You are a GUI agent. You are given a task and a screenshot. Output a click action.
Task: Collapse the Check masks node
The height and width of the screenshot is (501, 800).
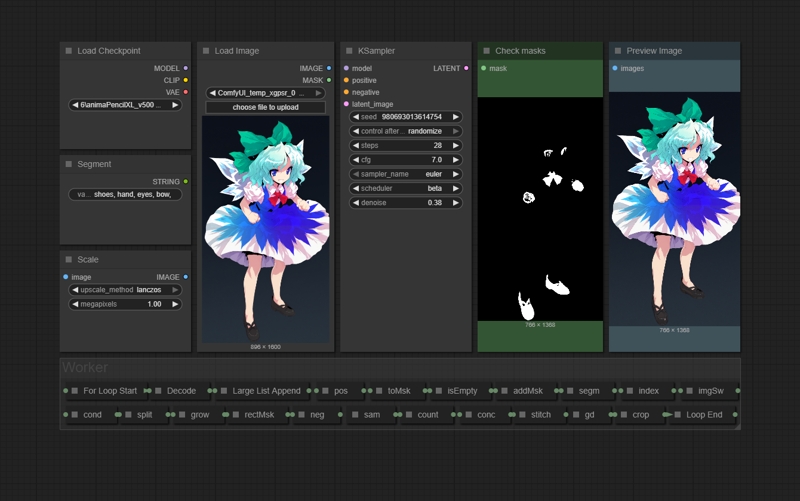click(x=487, y=51)
